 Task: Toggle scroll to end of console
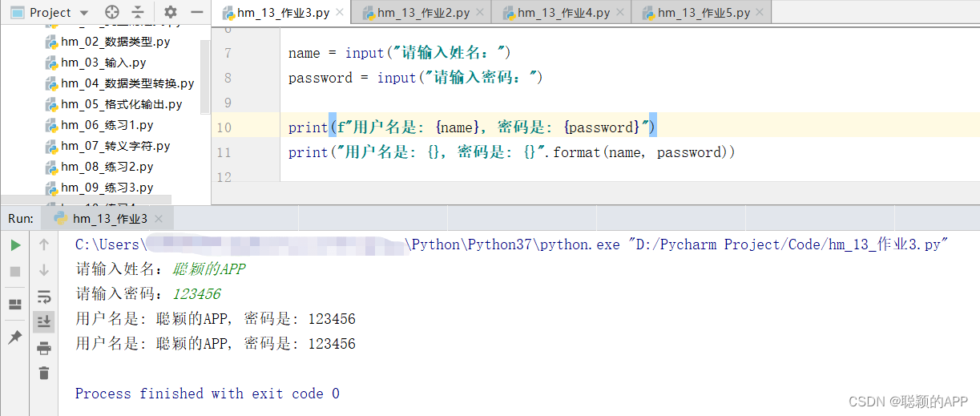(x=44, y=321)
